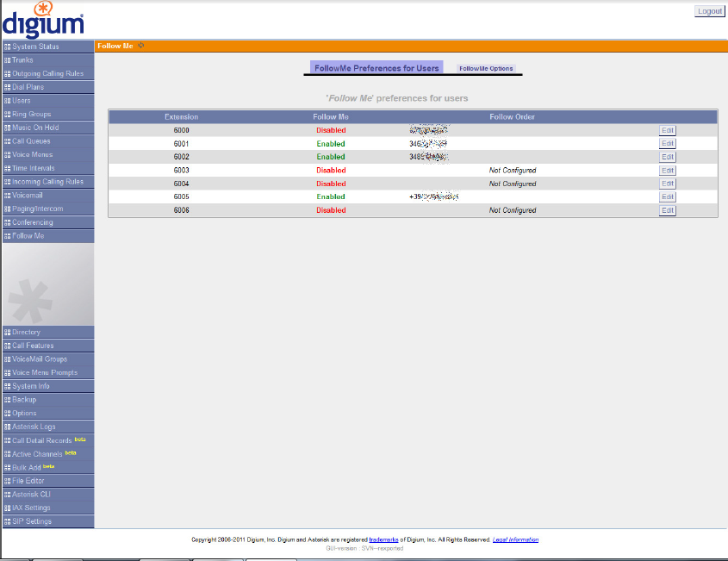Screen dimensions: 728x561
Task: Go to Trunks section
Action: tap(48, 60)
